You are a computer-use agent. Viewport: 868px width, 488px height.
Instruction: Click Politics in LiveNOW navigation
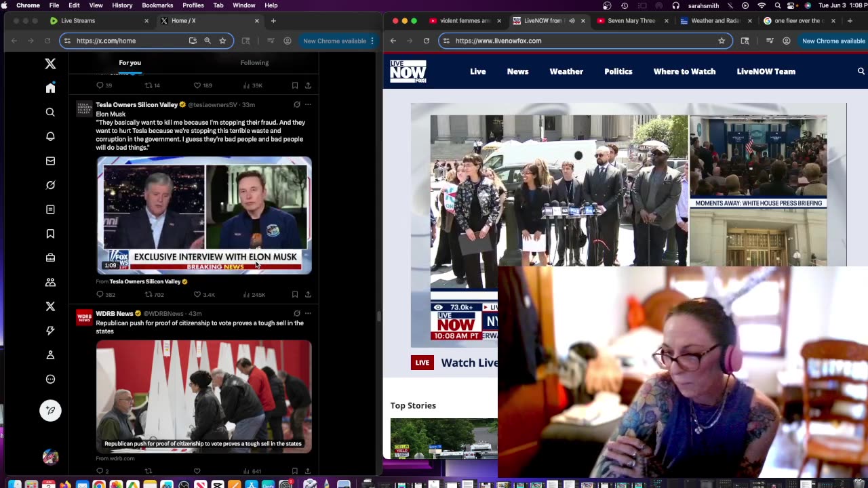(x=618, y=71)
